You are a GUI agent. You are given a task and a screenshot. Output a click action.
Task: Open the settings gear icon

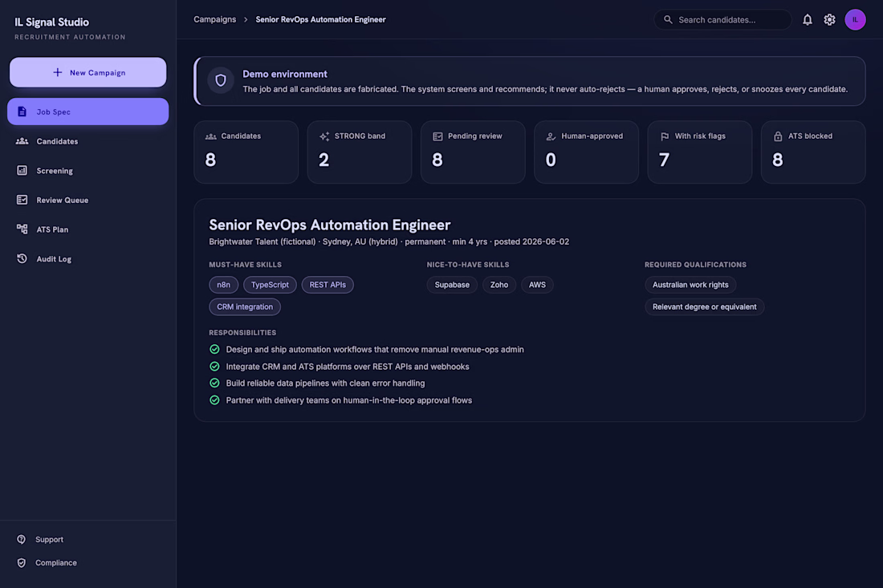[x=829, y=20]
